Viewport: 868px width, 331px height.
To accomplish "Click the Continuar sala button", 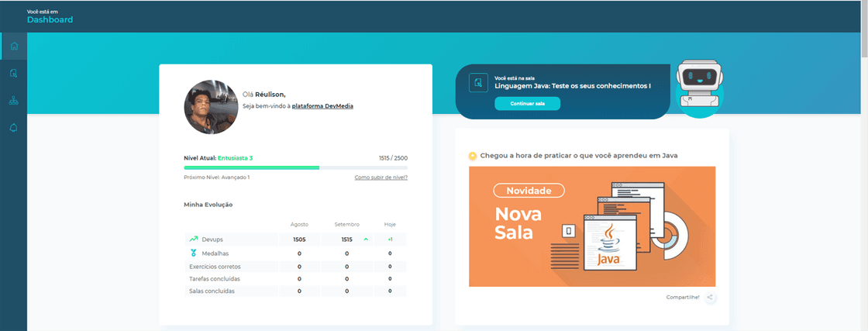I will (527, 104).
